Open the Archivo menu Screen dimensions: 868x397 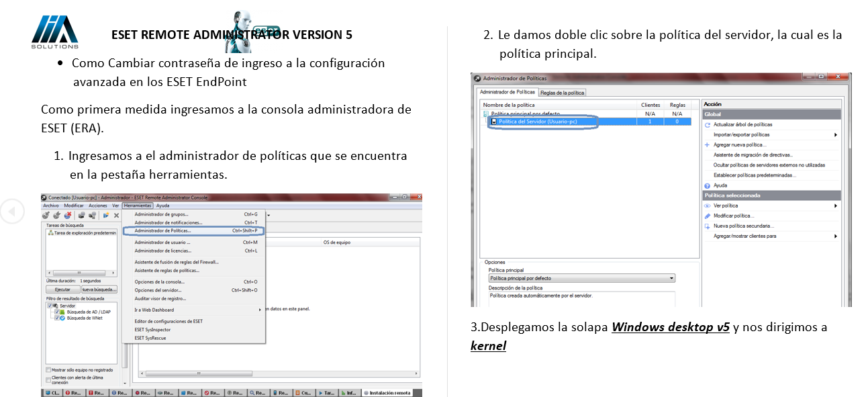(51, 206)
